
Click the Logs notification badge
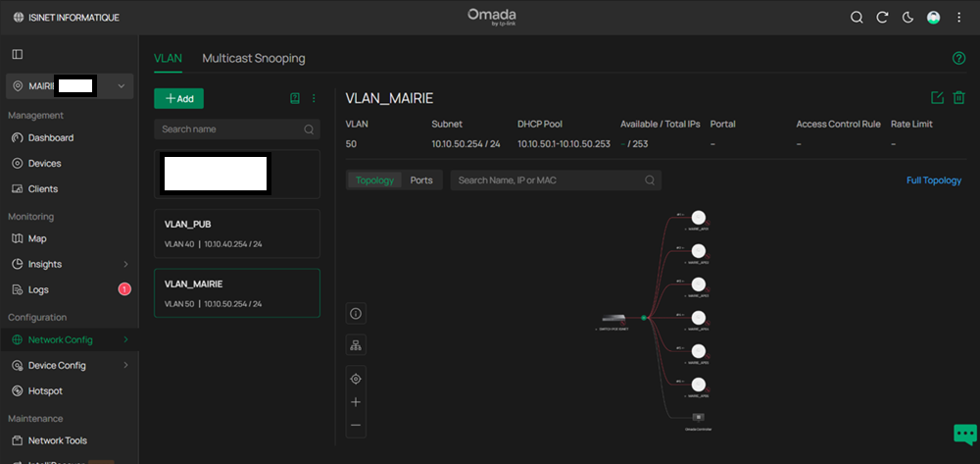(x=124, y=289)
